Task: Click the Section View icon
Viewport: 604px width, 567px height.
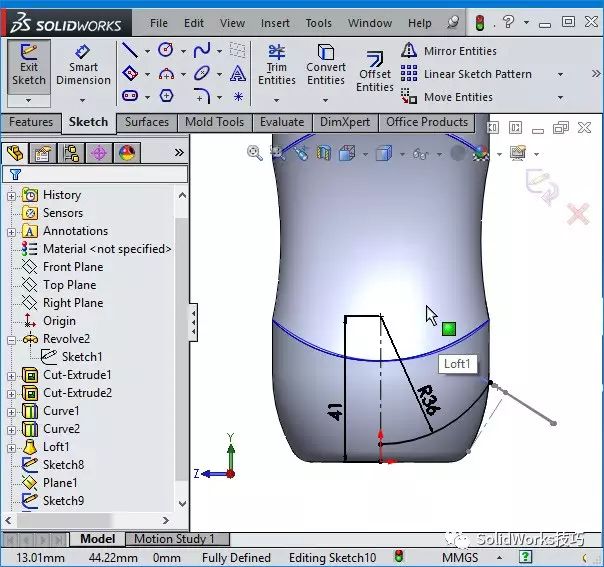Action: (x=324, y=153)
